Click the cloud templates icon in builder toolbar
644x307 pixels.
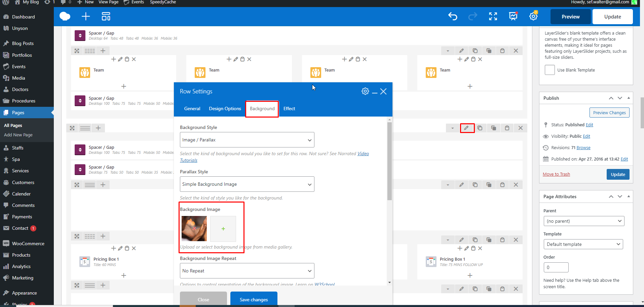pyautogui.click(x=65, y=16)
